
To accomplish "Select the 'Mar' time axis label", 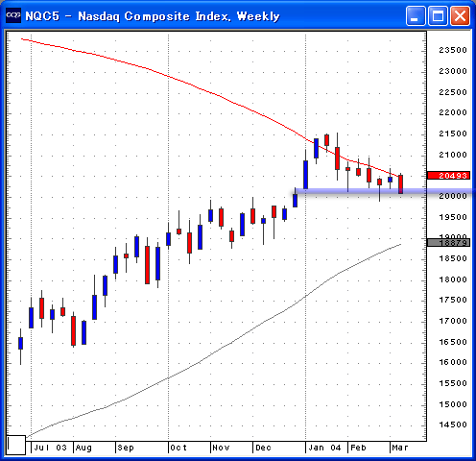I will 400,448.
